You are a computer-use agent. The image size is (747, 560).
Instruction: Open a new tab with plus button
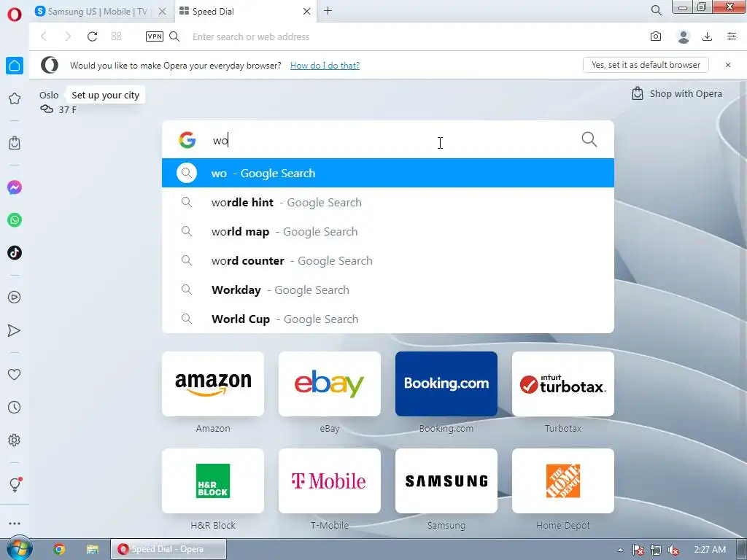click(x=328, y=10)
